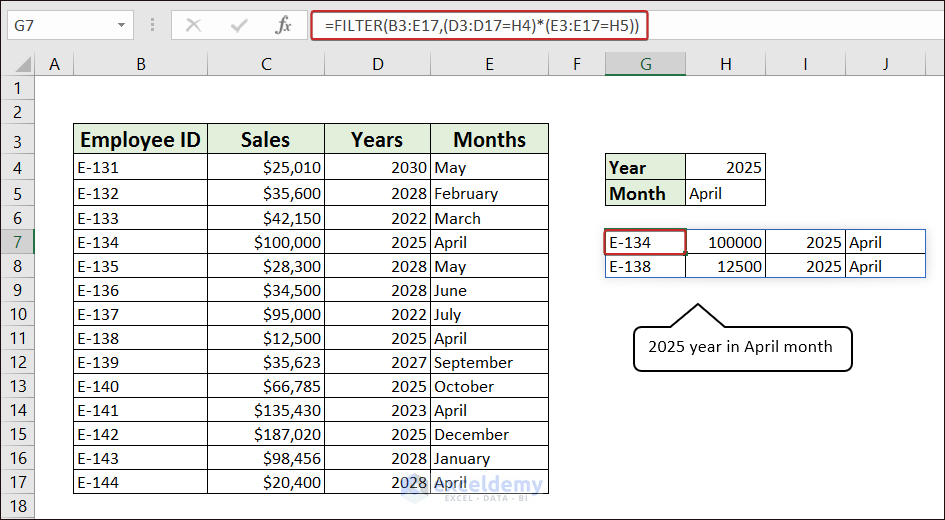This screenshot has width=945, height=520.
Task: Click the Month criteria cell H5
Action: point(726,193)
